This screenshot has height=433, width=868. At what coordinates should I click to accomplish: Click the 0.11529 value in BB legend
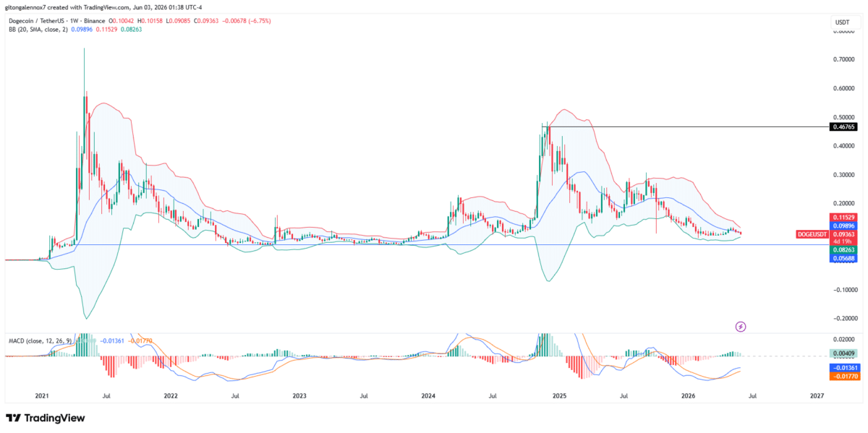[107, 30]
